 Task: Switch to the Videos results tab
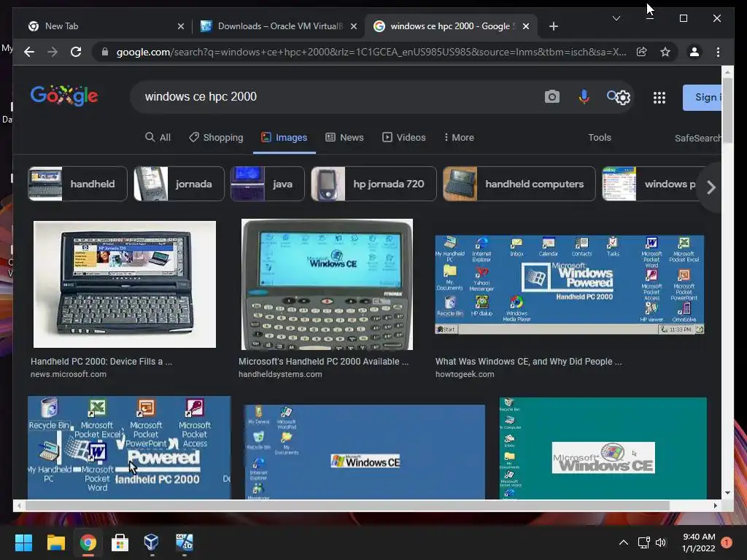pyautogui.click(x=403, y=138)
